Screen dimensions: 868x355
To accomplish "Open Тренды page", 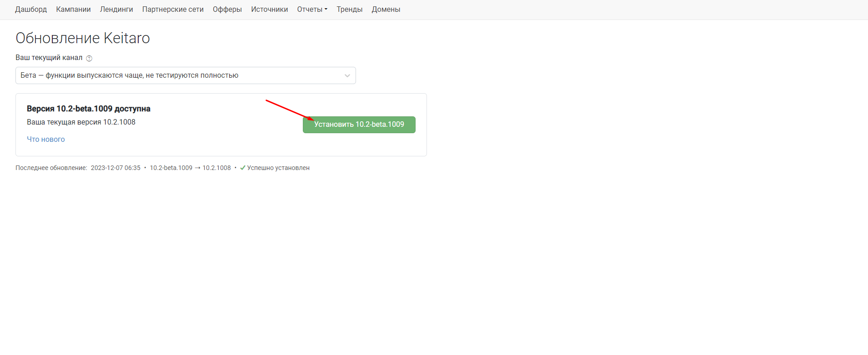I will (x=349, y=9).
